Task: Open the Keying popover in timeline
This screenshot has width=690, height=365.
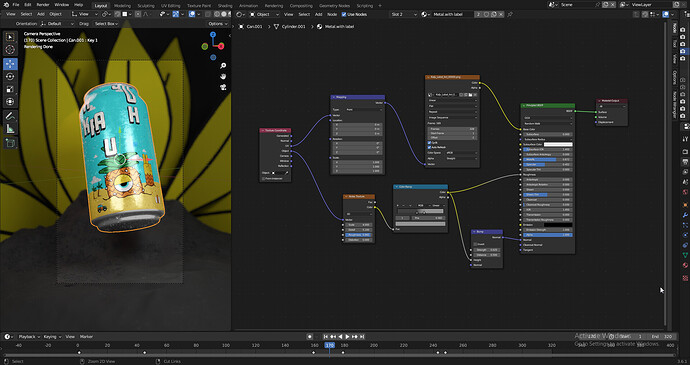Action: [51, 336]
